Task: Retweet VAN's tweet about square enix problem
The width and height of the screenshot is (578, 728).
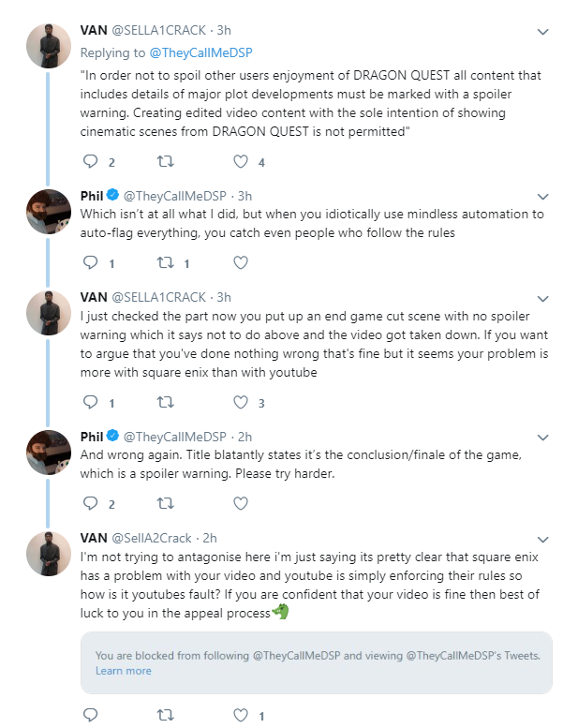Action: (165, 402)
